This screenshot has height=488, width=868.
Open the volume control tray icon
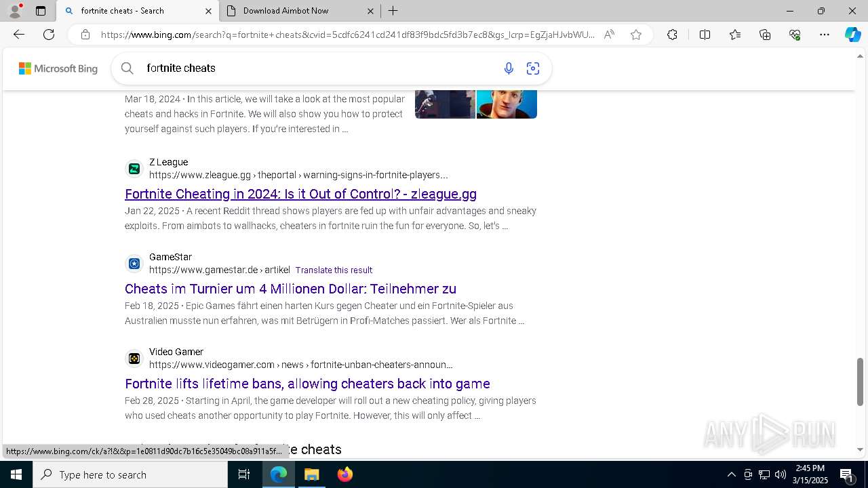pyautogui.click(x=781, y=474)
